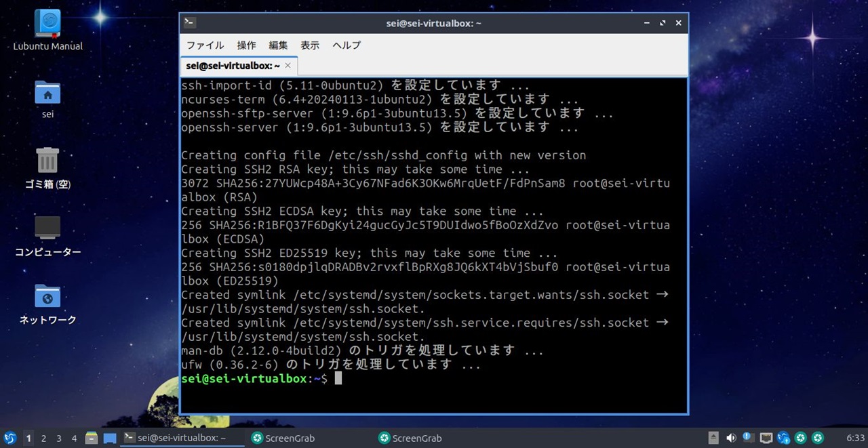Open the ゴミ箱 trash desktop icon
This screenshot has height=448, width=868.
[x=47, y=168]
